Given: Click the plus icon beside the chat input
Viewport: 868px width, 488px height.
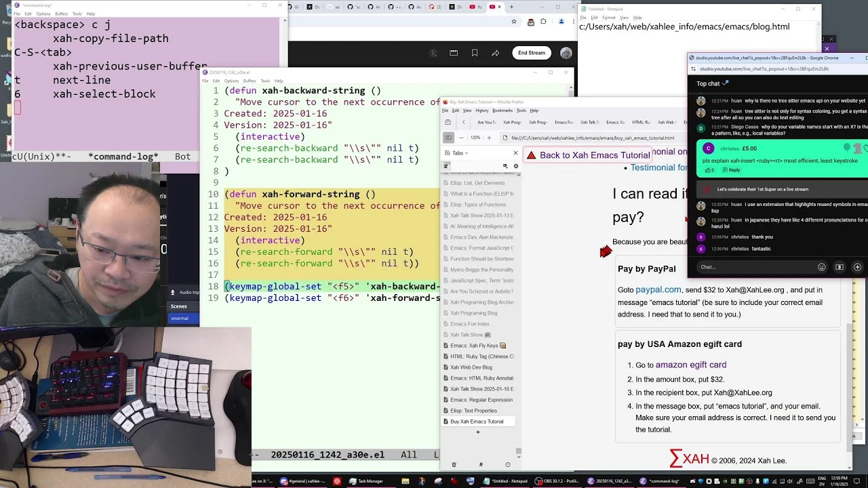Looking at the screenshot, I should tap(857, 267).
